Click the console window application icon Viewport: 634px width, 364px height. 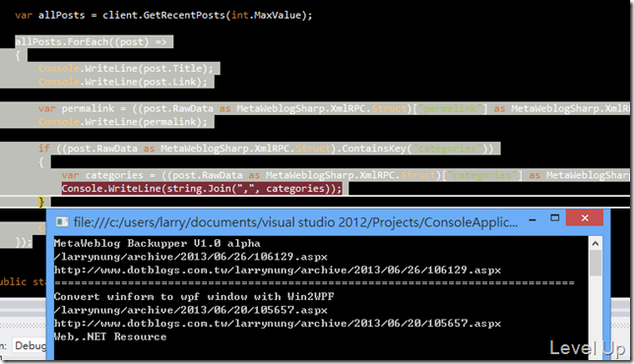pos(62,221)
